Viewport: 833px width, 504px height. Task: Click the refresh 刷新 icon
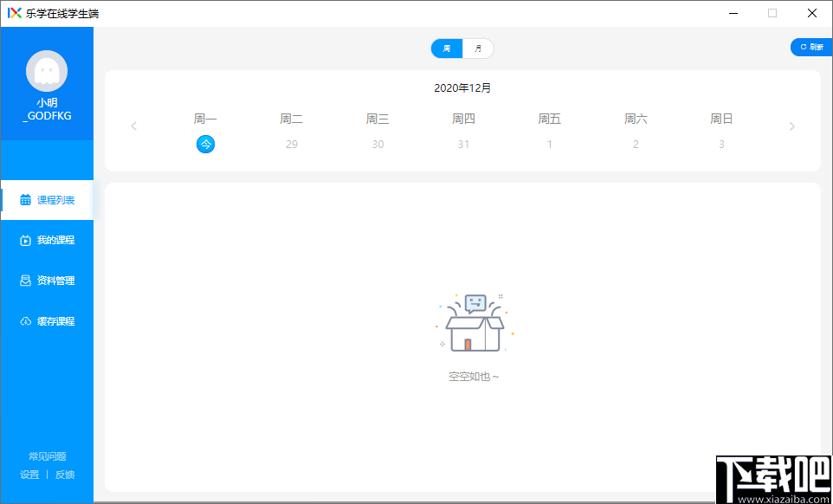(x=810, y=47)
